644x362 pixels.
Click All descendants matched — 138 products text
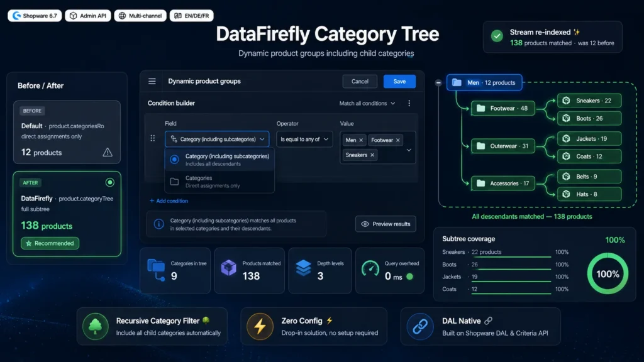click(532, 216)
